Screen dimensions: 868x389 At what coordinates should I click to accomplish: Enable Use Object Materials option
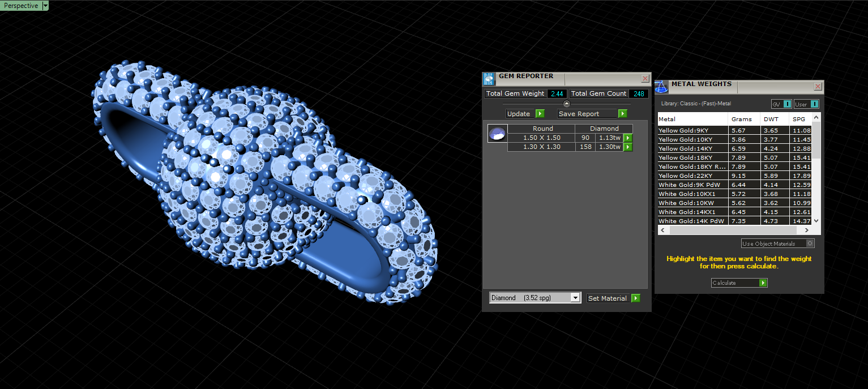pyautogui.click(x=778, y=243)
